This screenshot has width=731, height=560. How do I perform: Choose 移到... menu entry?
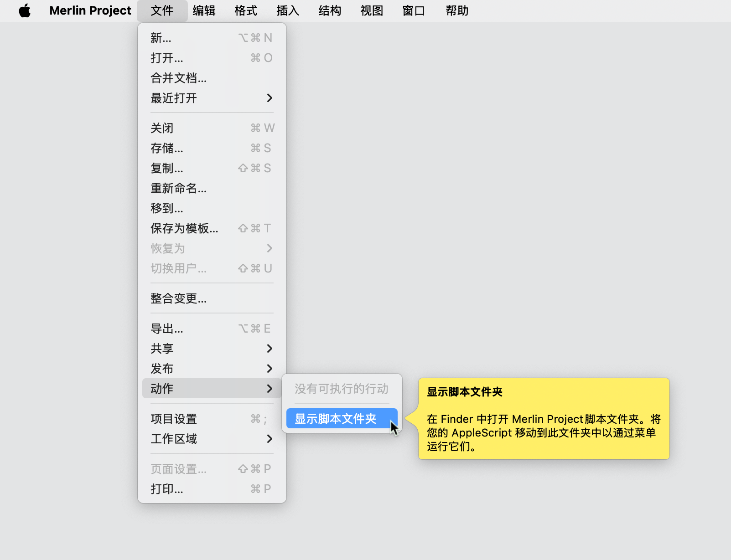tap(212, 208)
